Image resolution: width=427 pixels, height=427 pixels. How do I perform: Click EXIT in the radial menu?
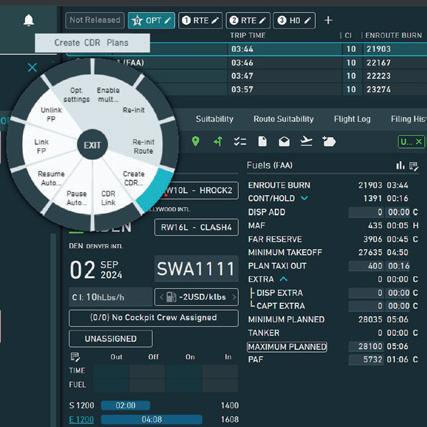point(92,145)
